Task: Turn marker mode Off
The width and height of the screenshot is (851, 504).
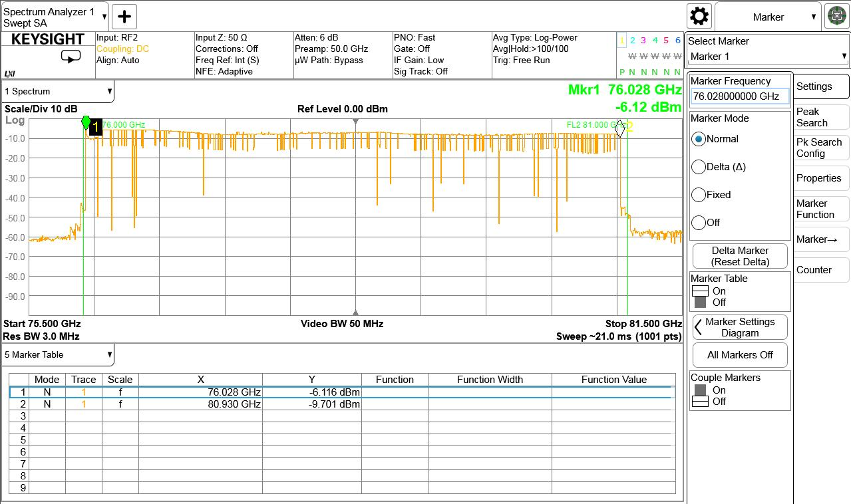Action: (699, 223)
